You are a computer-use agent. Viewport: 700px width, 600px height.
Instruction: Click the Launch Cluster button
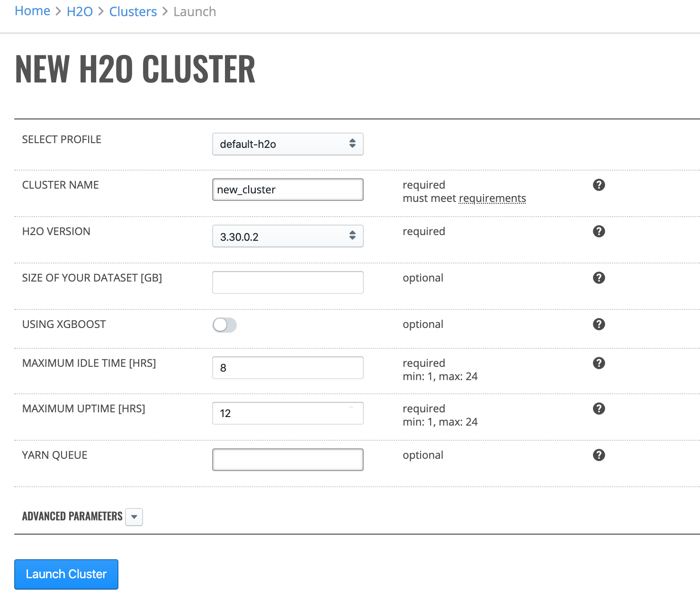[x=66, y=574]
